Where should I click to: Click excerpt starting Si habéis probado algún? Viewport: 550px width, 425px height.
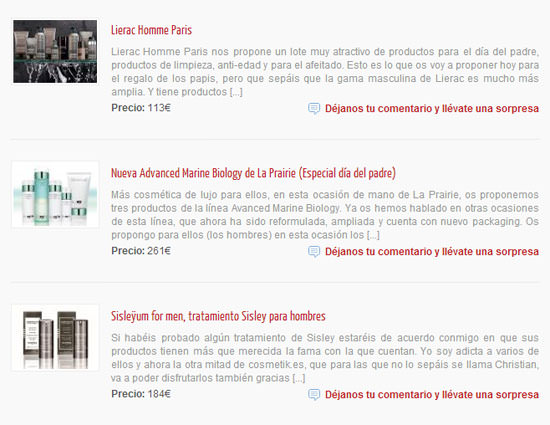[x=325, y=358]
